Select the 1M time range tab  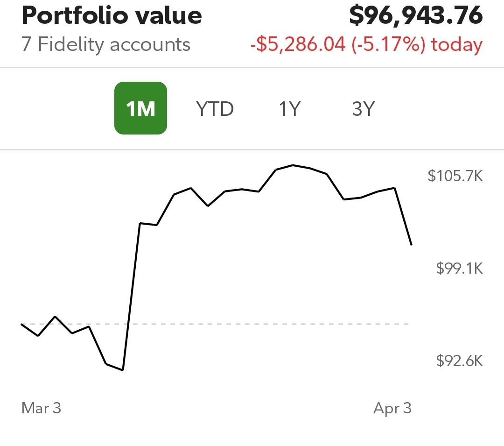(x=140, y=108)
